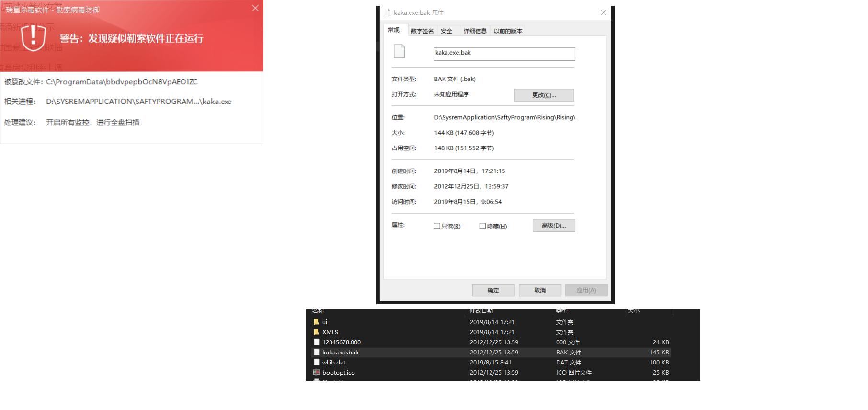Image resolution: width=868 pixels, height=410 pixels.
Task: Open the 以前的版本 tab
Action: tap(508, 31)
